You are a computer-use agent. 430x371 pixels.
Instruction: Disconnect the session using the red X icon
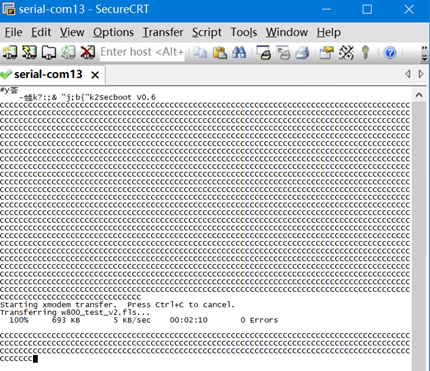[88, 52]
